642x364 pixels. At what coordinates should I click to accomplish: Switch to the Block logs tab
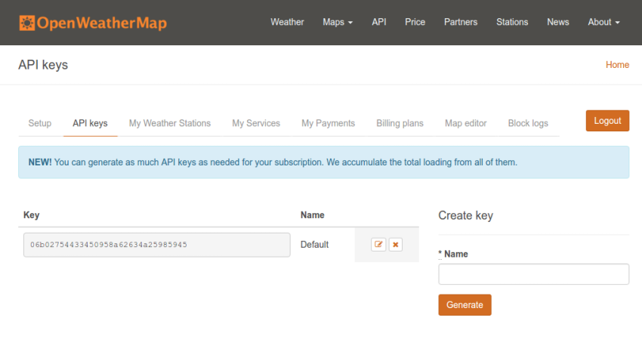coord(528,123)
